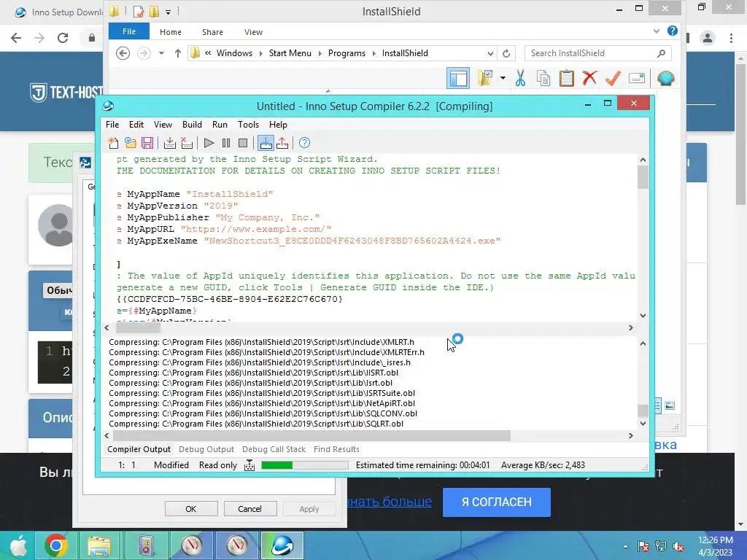Viewport: 747px width, 560px height.
Task: Click the Programs breadcrumb in address bar
Action: 347,53
